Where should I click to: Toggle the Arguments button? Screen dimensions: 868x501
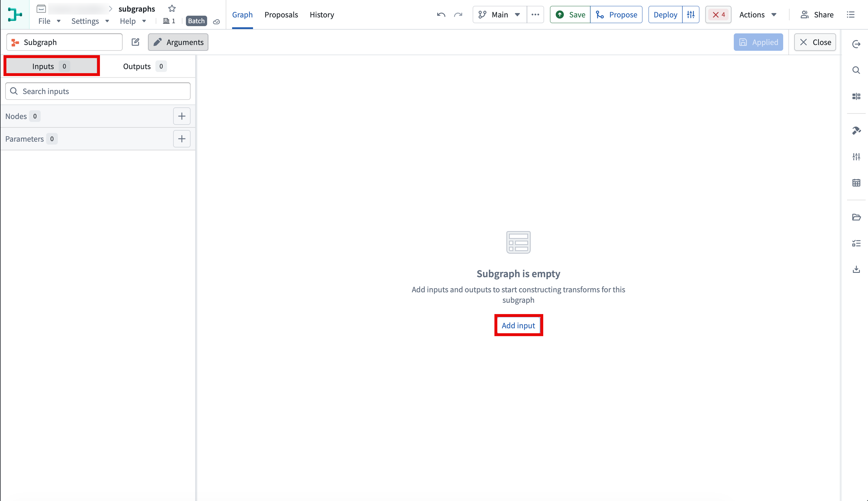tap(178, 42)
